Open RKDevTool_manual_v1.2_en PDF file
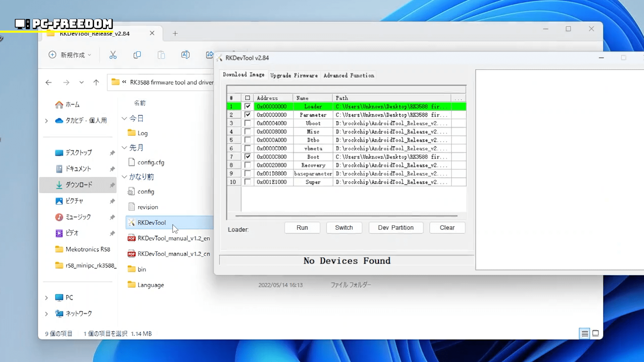This screenshot has width=644, height=362. 173,238
